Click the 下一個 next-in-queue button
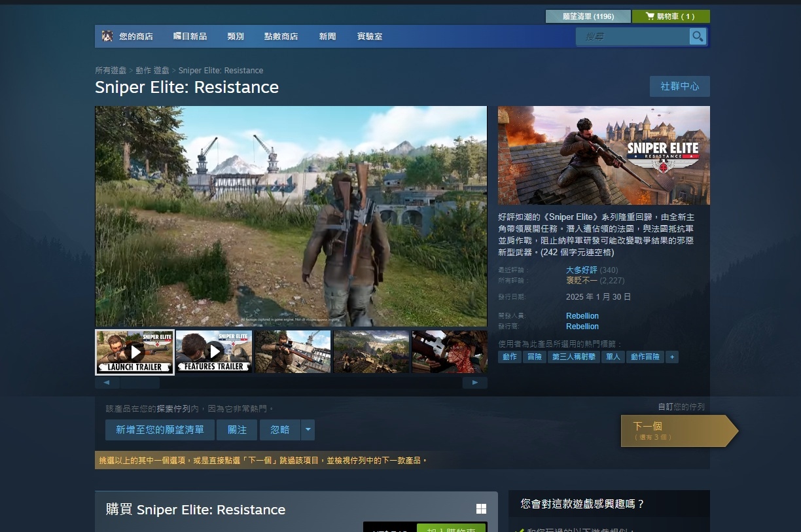This screenshot has height=532, width=801. coord(679,431)
